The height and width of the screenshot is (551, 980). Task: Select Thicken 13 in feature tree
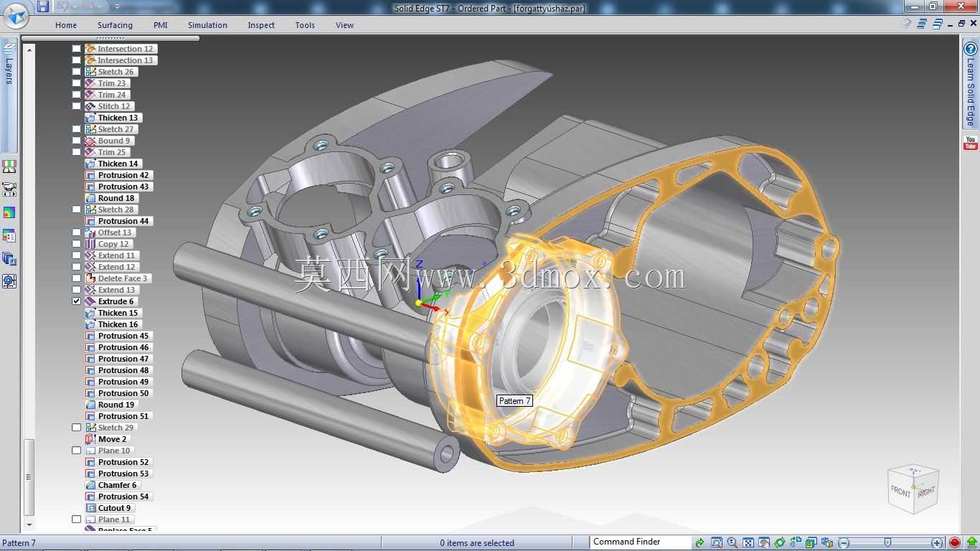(113, 118)
